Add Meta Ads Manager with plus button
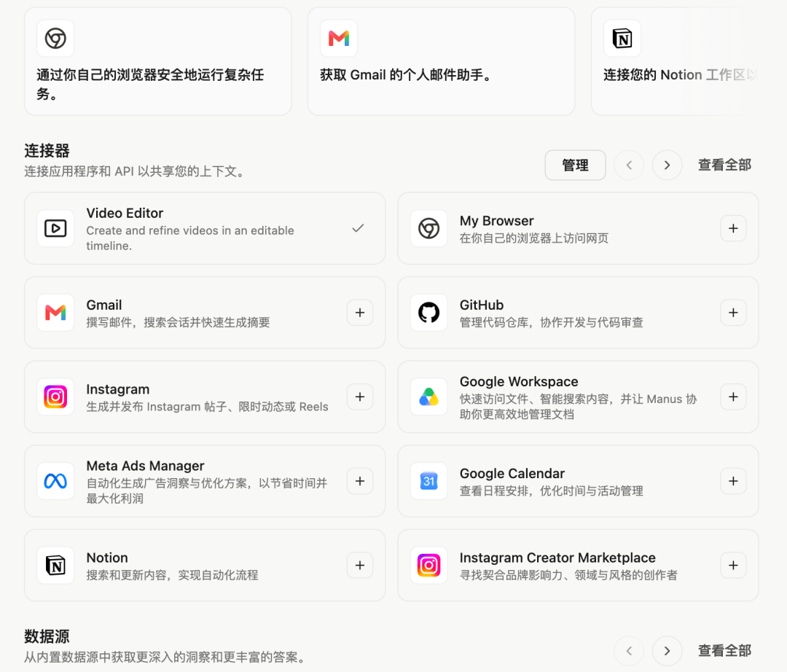 (360, 481)
